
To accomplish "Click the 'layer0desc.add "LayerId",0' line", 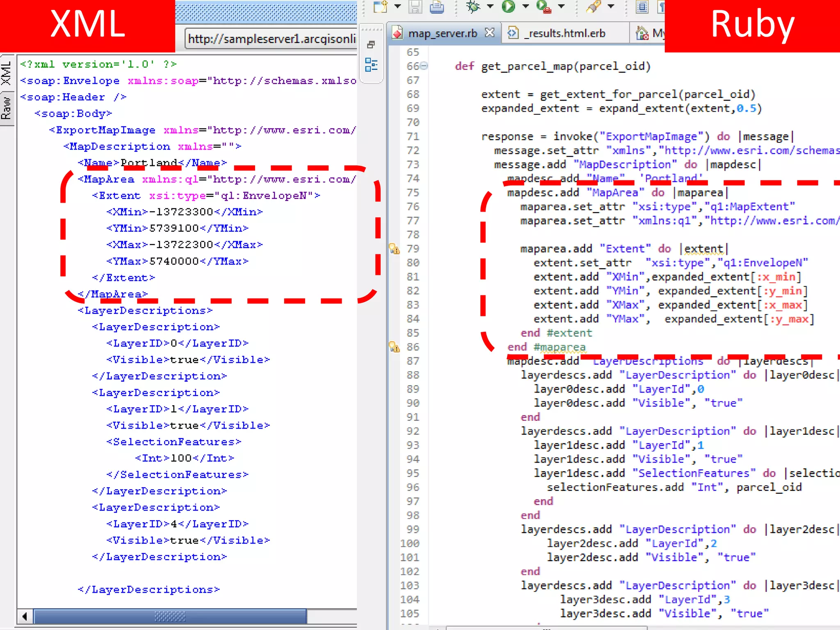I will 619,389.
